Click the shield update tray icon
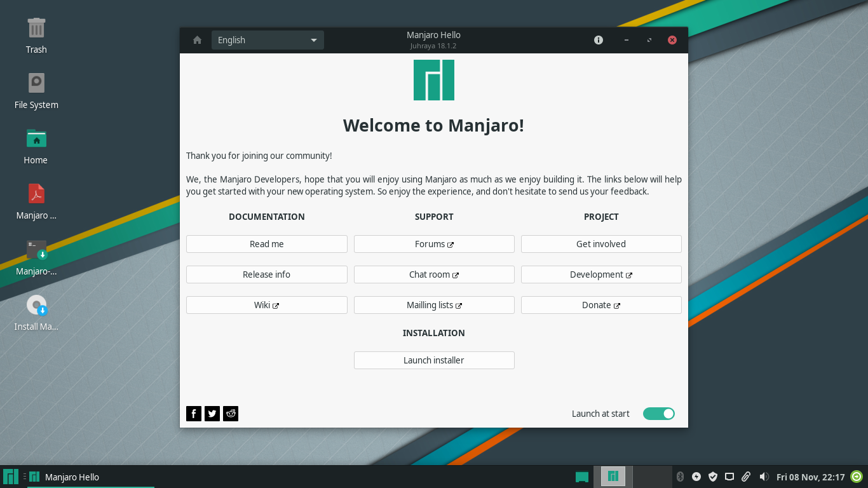 point(713,477)
